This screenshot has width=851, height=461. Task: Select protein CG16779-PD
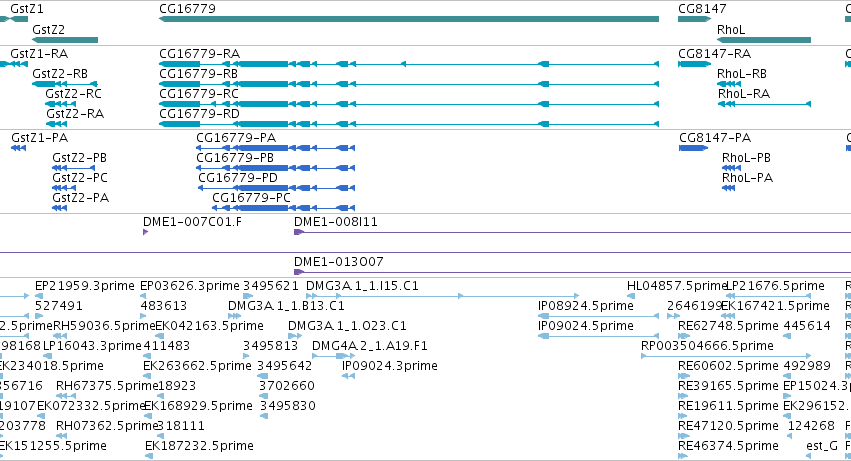(x=238, y=178)
